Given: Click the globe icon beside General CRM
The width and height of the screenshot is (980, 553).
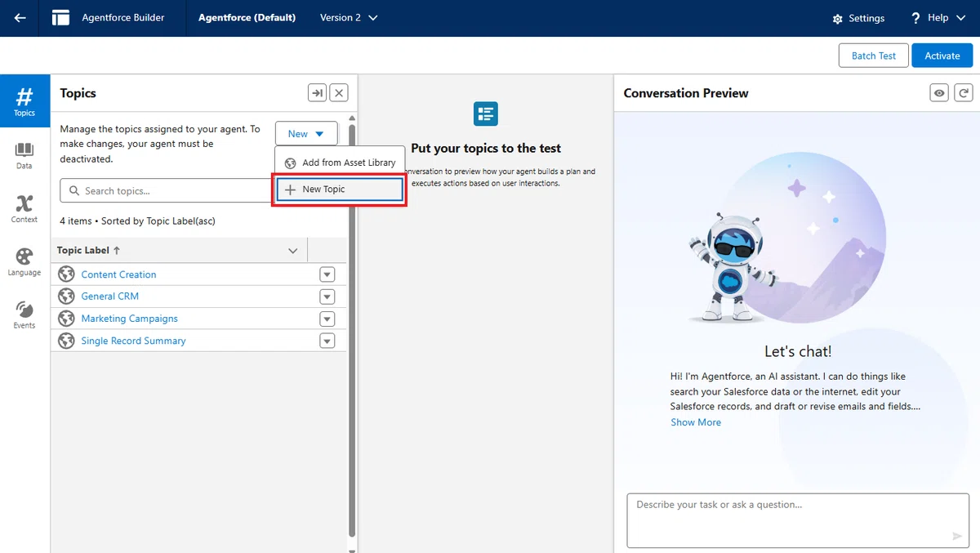Looking at the screenshot, I should [67, 297].
